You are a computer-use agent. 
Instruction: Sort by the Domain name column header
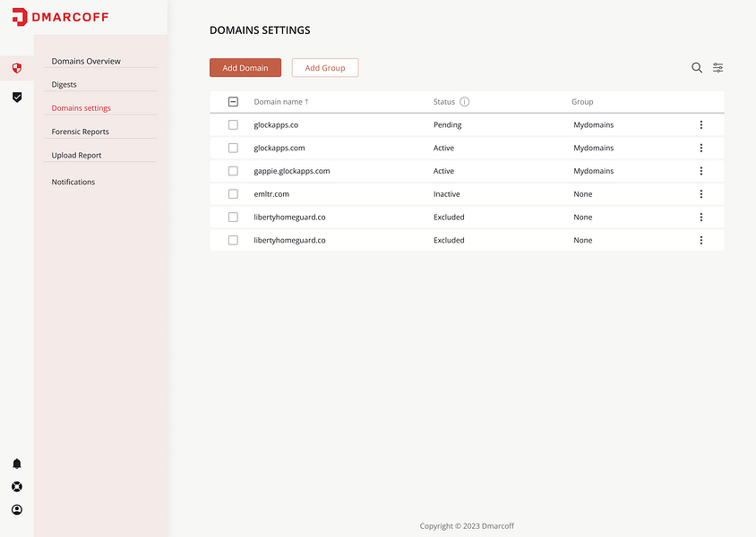point(281,102)
